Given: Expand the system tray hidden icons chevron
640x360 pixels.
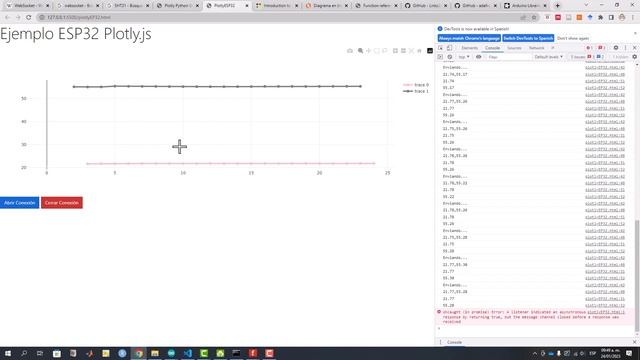Looking at the screenshot, I should coord(535,353).
